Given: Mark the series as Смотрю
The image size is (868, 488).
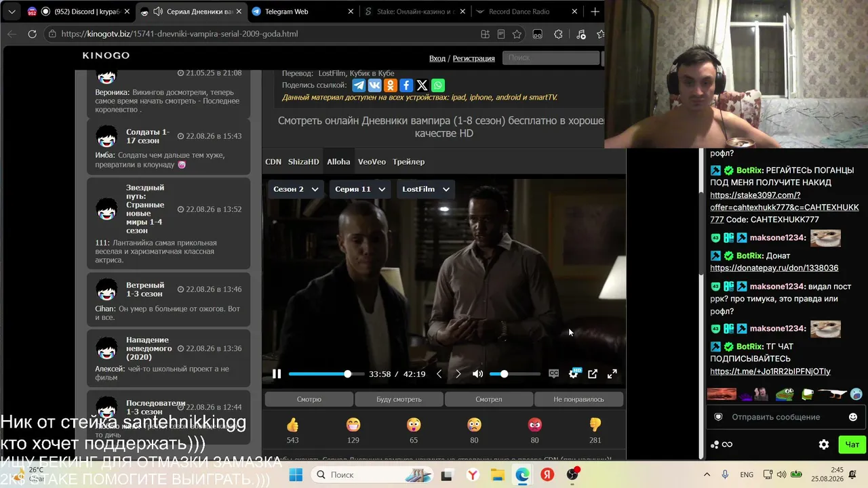Looking at the screenshot, I should point(309,399).
